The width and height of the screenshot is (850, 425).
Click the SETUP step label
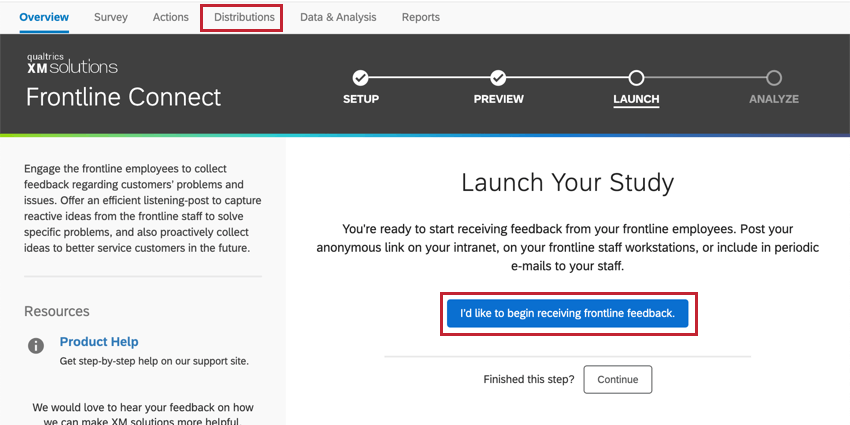pos(361,99)
